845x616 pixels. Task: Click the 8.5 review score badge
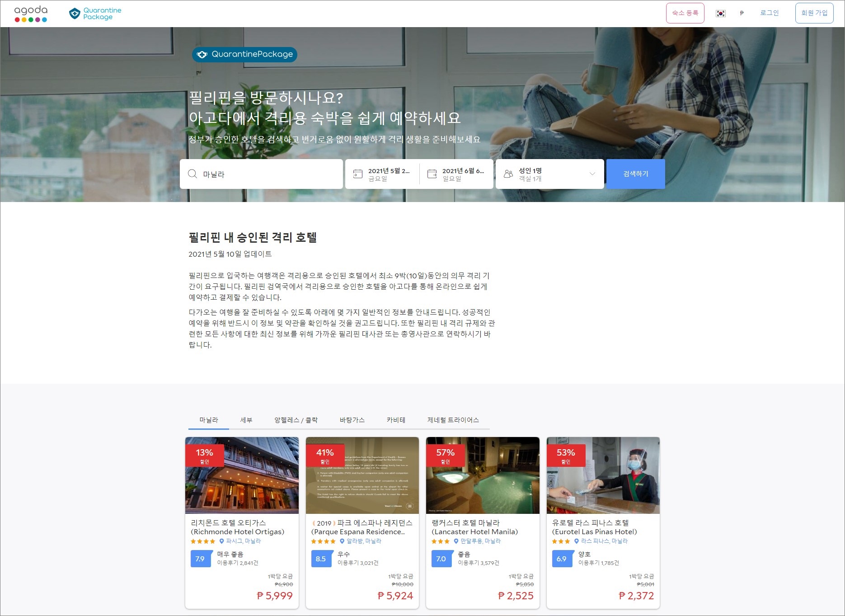pos(321,559)
